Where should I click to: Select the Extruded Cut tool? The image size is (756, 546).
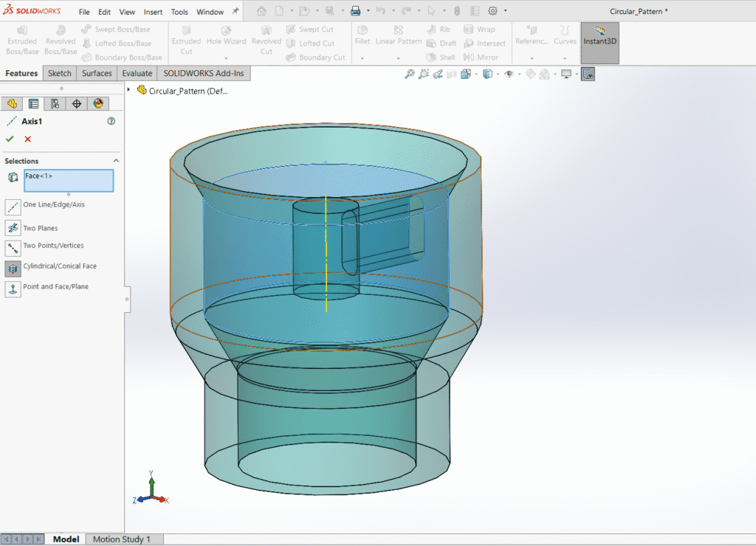click(x=186, y=41)
